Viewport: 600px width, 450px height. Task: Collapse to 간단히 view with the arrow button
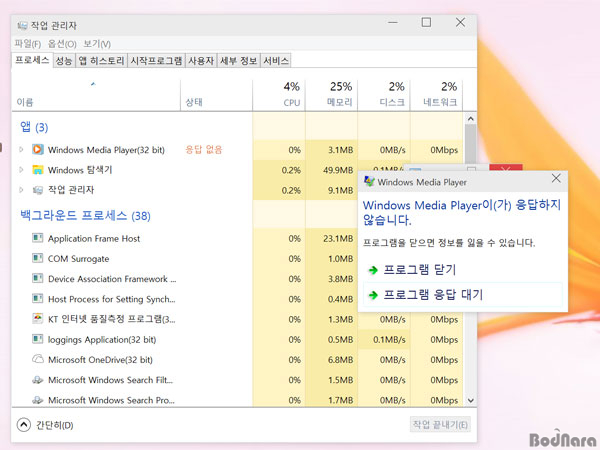pyautogui.click(x=24, y=425)
